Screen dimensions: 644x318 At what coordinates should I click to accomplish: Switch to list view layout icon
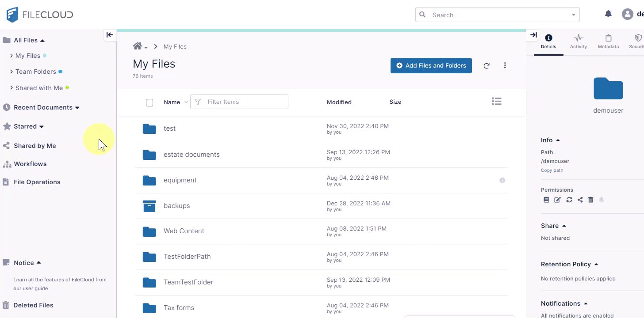pos(496,102)
